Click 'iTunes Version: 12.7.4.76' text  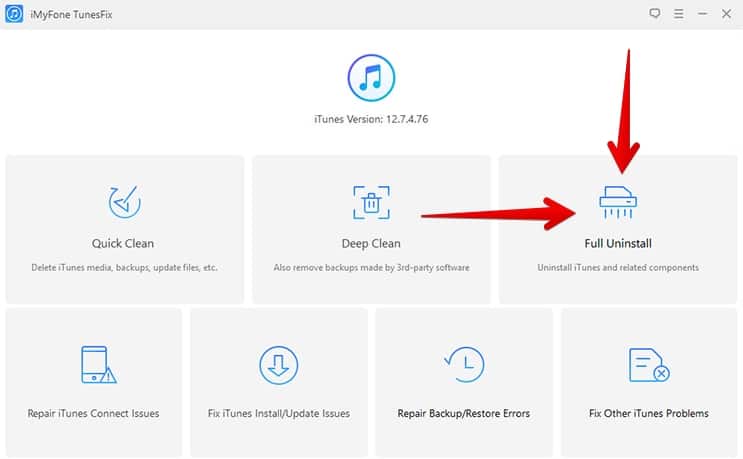[x=371, y=119]
